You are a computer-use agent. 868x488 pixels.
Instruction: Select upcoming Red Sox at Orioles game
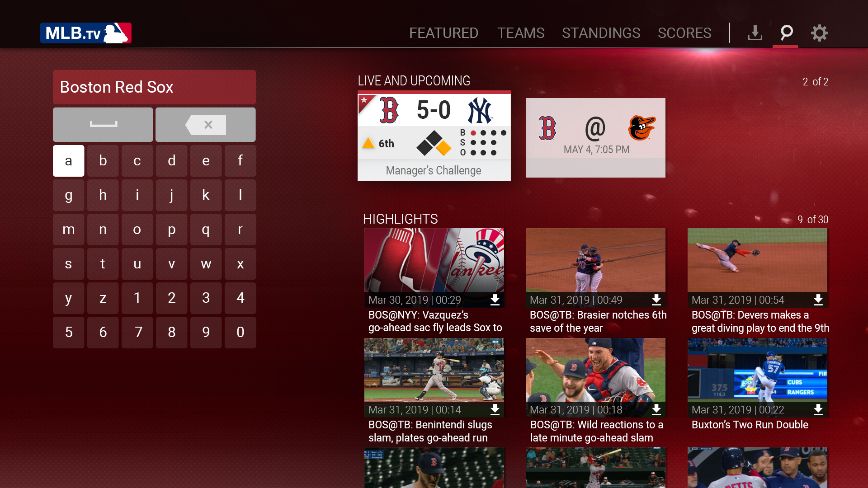595,138
